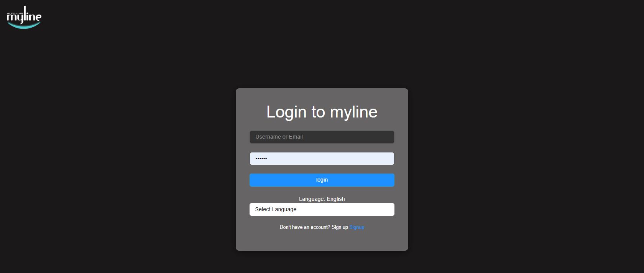Focus the password field with masked dots
Image resolution: width=644 pixels, height=273 pixels.
coord(322,159)
